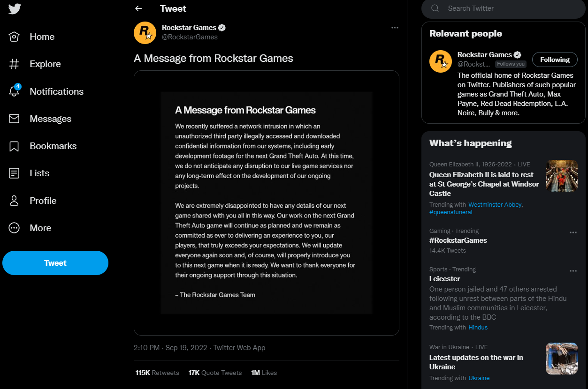This screenshot has width=588, height=389.
Task: Open the #queensfuneral trending topic
Action: point(451,212)
